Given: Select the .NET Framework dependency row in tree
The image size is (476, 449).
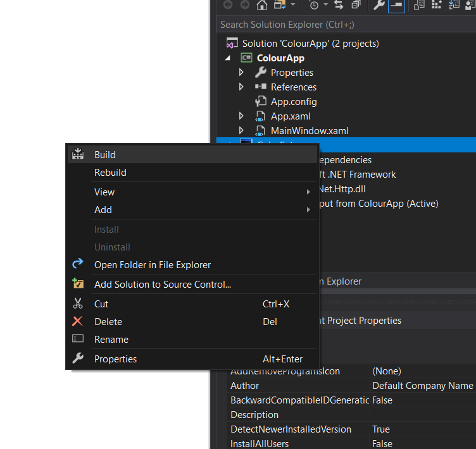Looking at the screenshot, I should (x=358, y=175).
